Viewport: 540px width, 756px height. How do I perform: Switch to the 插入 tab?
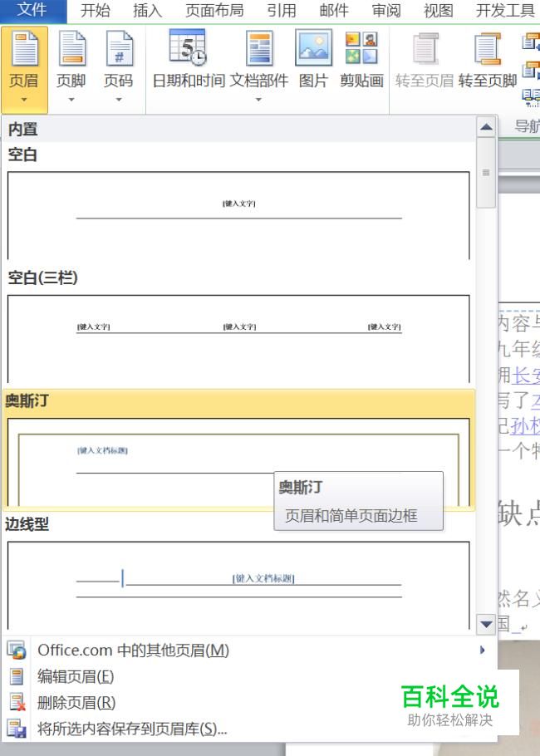(x=147, y=11)
